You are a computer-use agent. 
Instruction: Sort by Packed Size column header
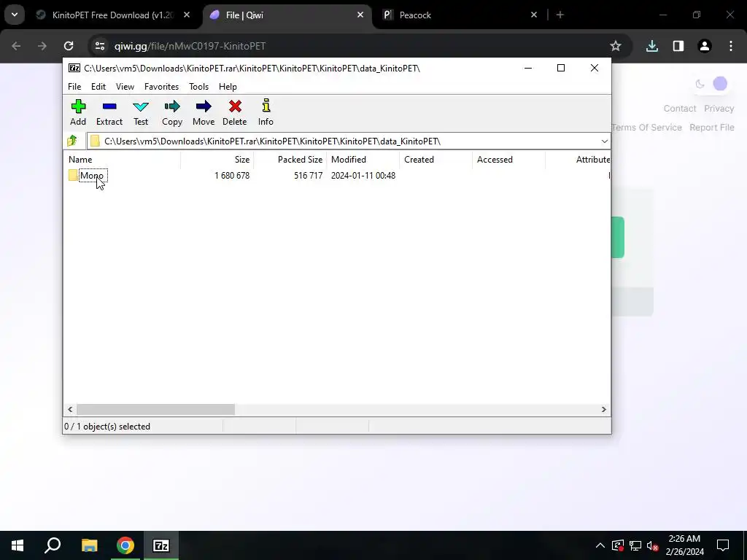(x=290, y=160)
